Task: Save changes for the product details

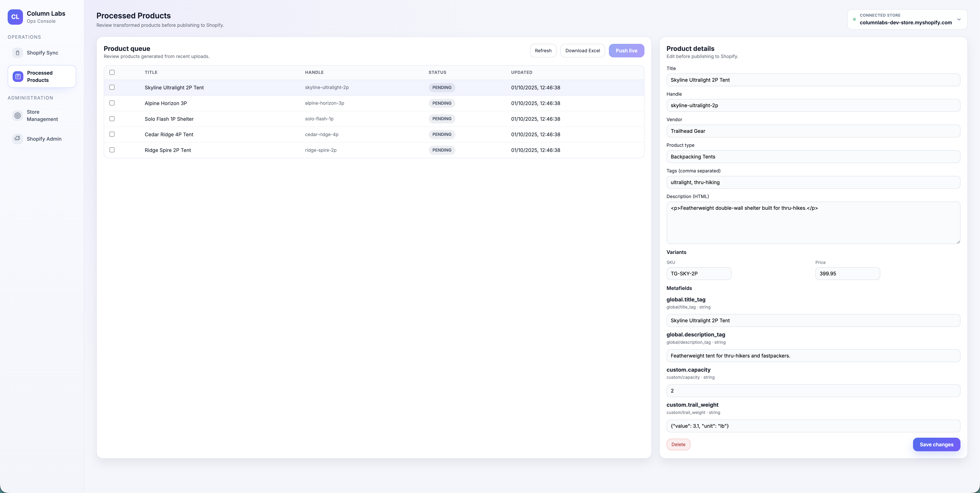Action: (936, 444)
